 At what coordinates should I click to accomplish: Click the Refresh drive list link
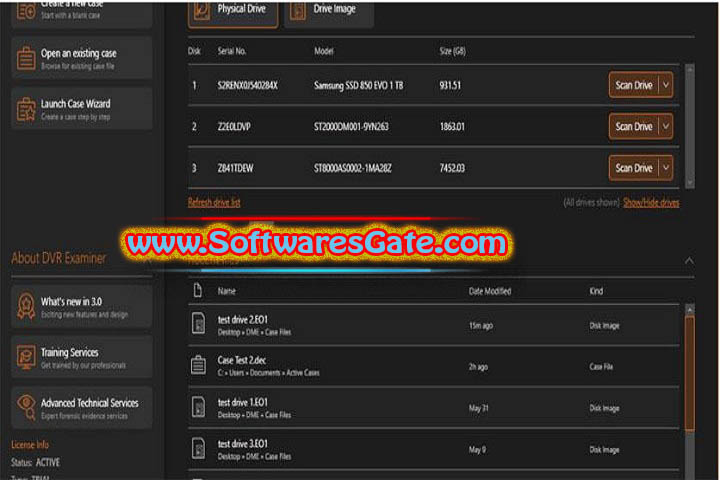pos(214,202)
